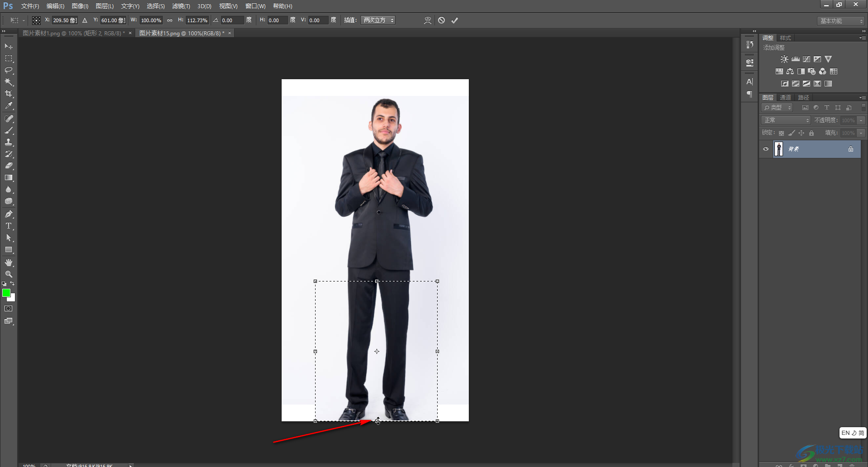Open the 文件(F) menu
868x467 pixels.
(x=30, y=6)
